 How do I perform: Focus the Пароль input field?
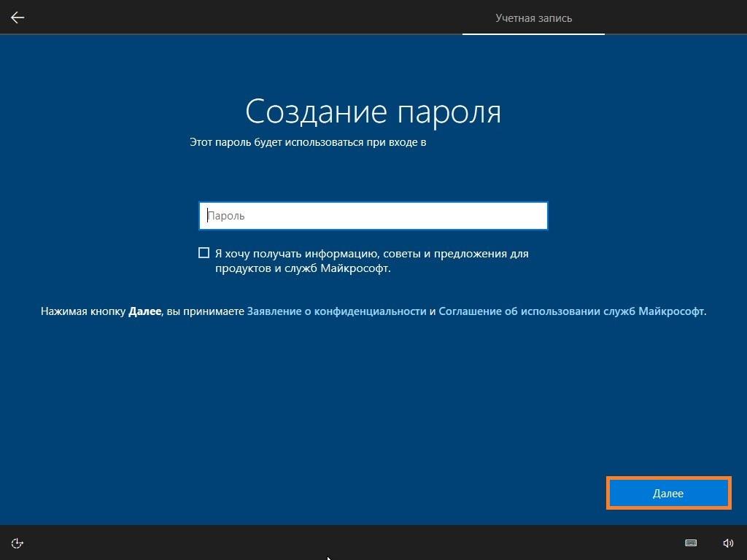[373, 216]
